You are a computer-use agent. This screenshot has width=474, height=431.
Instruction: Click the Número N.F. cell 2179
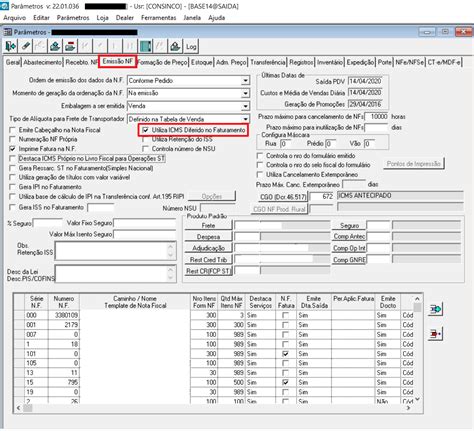[x=64, y=325]
